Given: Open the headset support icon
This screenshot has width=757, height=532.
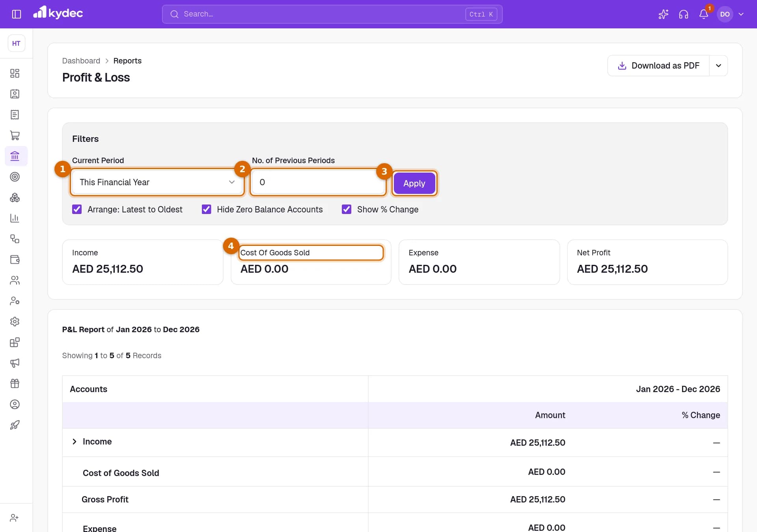Looking at the screenshot, I should 683,14.
